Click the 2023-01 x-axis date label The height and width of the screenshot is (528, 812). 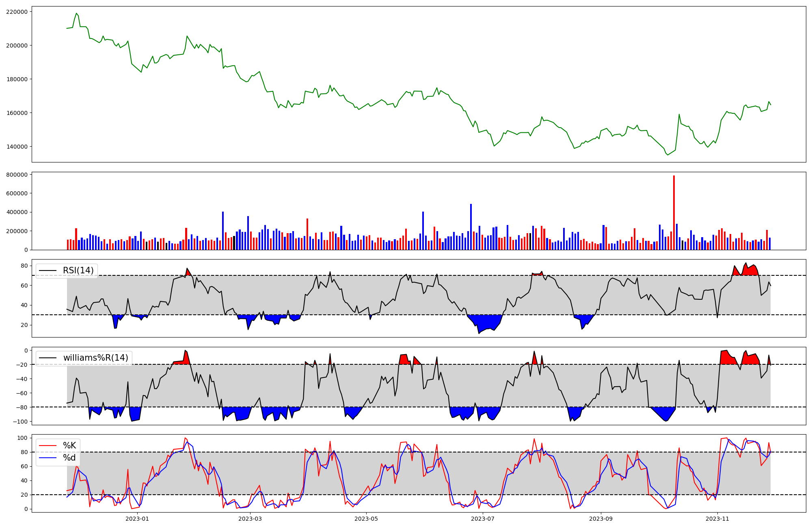(x=137, y=519)
